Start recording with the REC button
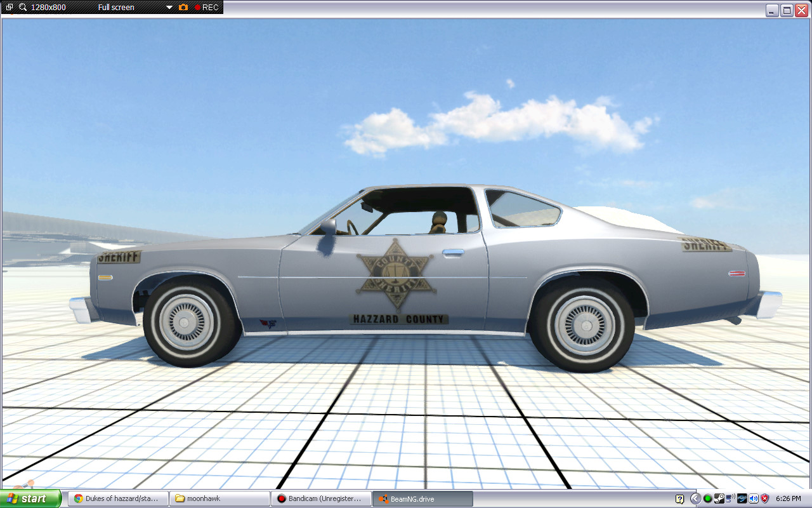The width and height of the screenshot is (812, 508). (x=206, y=8)
